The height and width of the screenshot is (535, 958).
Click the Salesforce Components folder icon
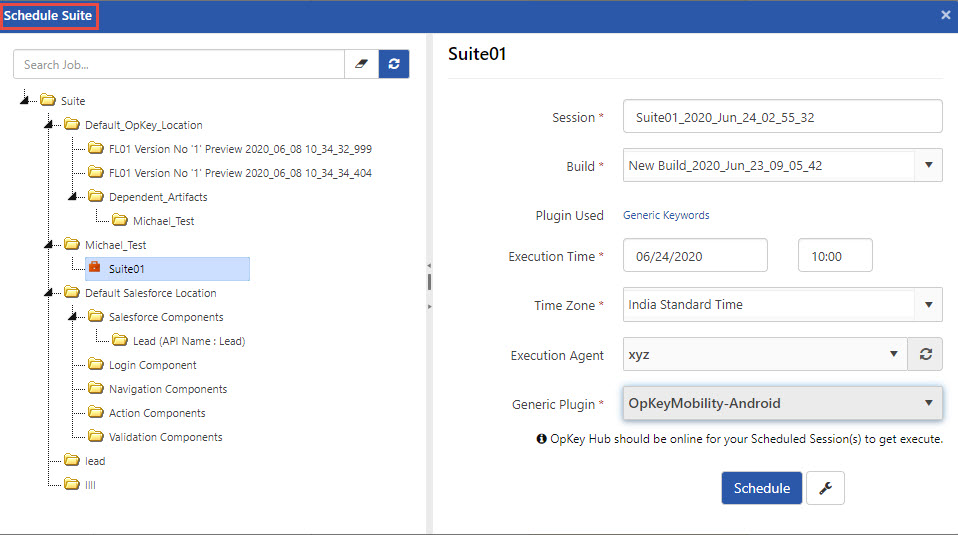click(95, 317)
